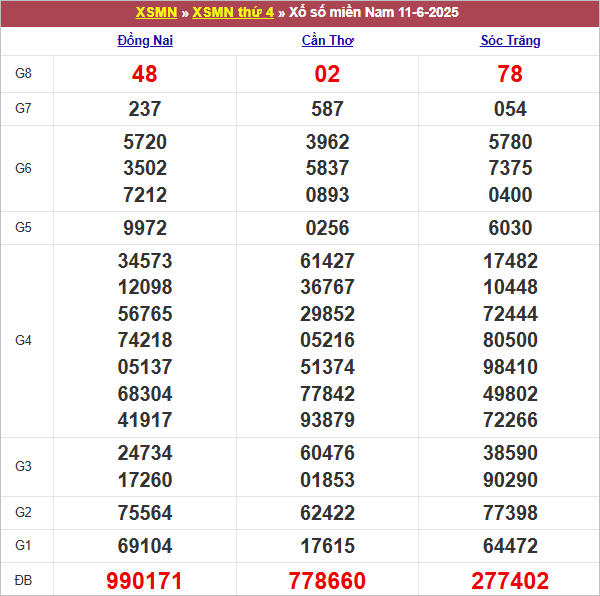Click the special prize number 990171
The image size is (600, 596).
pyautogui.click(x=144, y=581)
